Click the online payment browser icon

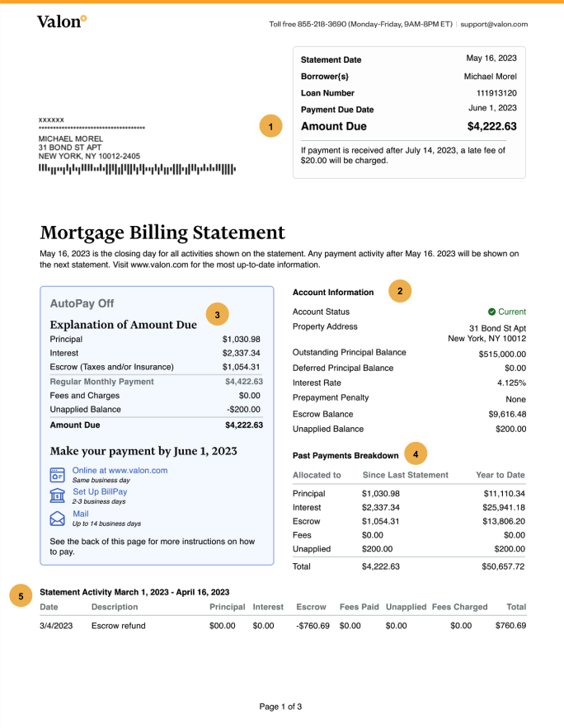[x=58, y=474]
